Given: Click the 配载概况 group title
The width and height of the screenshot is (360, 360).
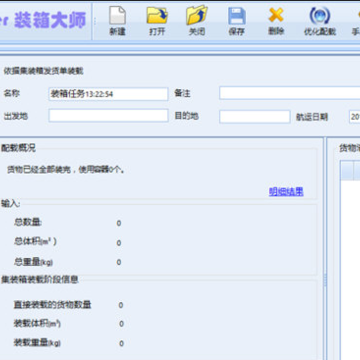Looking at the screenshot, I should (18, 148).
